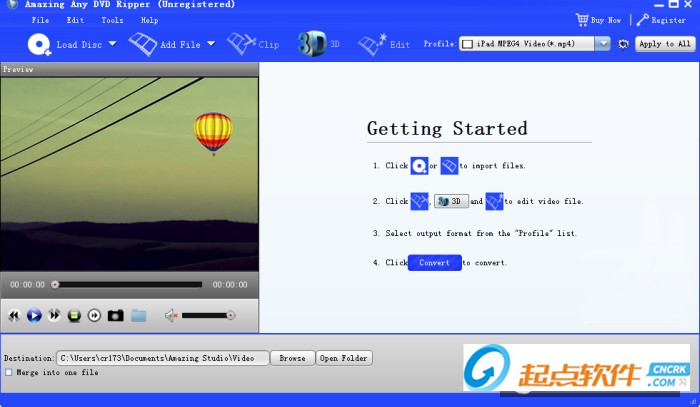Click the preview seek bar
Screen dimensions: 700x407
click(128, 284)
